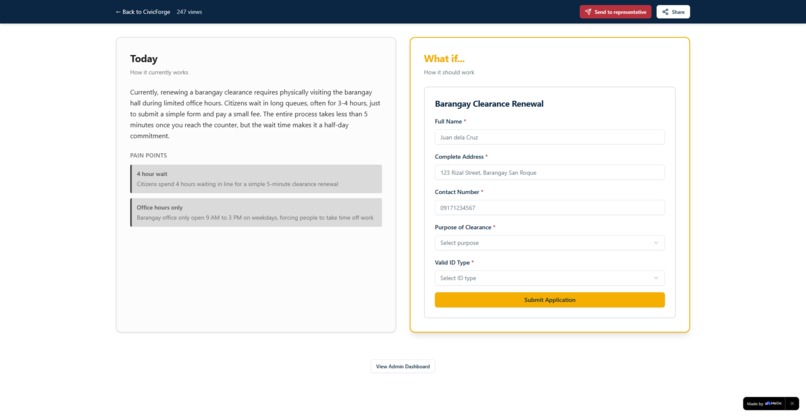806x417 pixels.
Task: Open the Purpose of Clearance dropdown
Action: pyautogui.click(x=549, y=243)
